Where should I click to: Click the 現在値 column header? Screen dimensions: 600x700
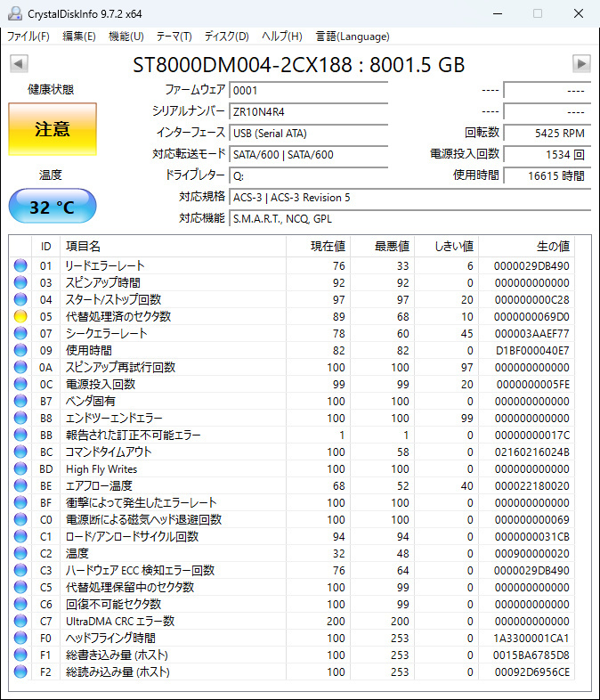tap(319, 247)
